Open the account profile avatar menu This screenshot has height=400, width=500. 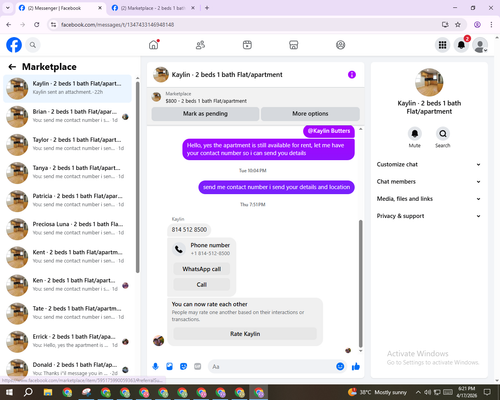[480, 45]
